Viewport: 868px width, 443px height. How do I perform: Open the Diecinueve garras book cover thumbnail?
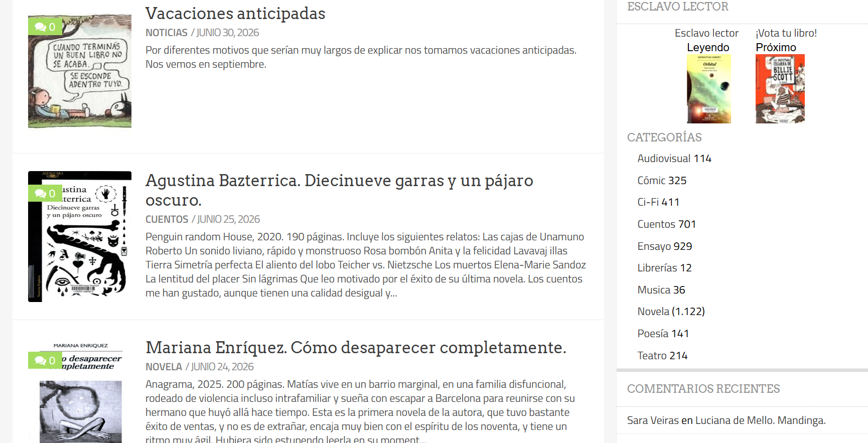80,236
